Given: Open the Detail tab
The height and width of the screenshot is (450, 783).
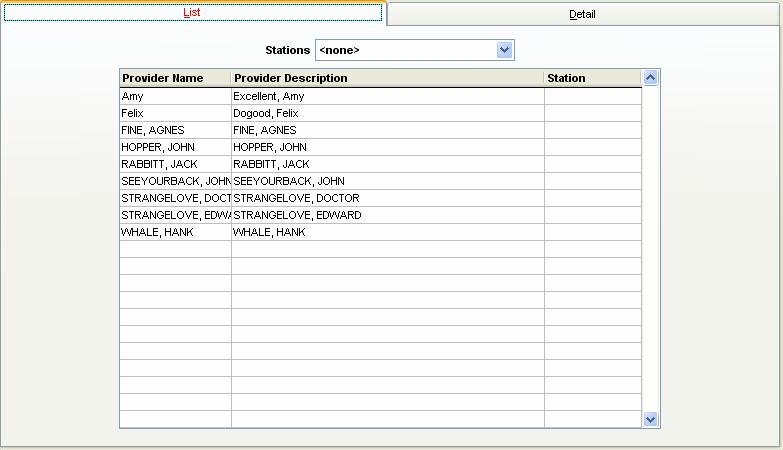Looking at the screenshot, I should pyautogui.click(x=582, y=14).
